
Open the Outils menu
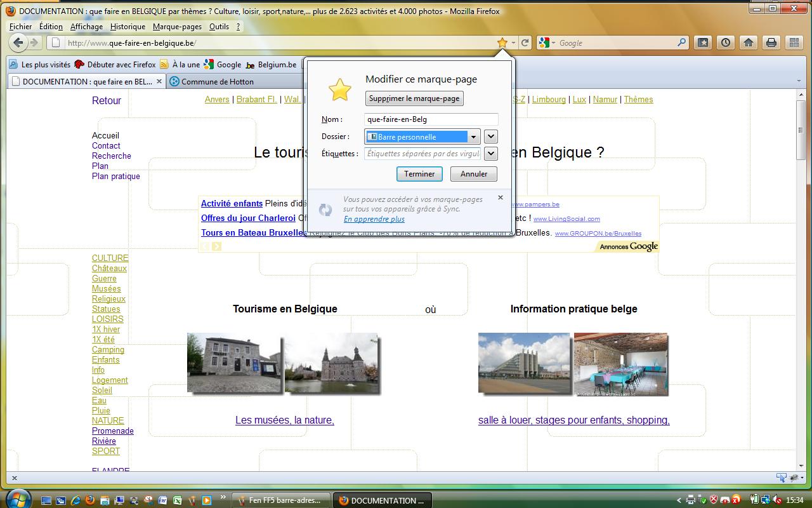(x=219, y=27)
